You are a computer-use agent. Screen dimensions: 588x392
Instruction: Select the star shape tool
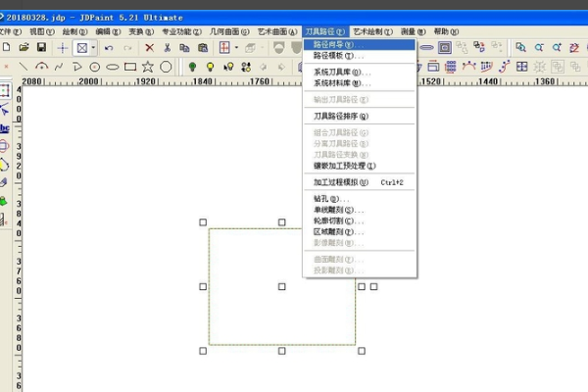click(x=148, y=67)
